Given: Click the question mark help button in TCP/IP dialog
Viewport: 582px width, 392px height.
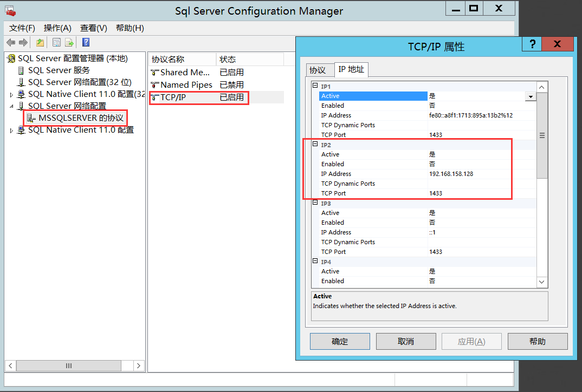Looking at the screenshot, I should click(x=532, y=44).
